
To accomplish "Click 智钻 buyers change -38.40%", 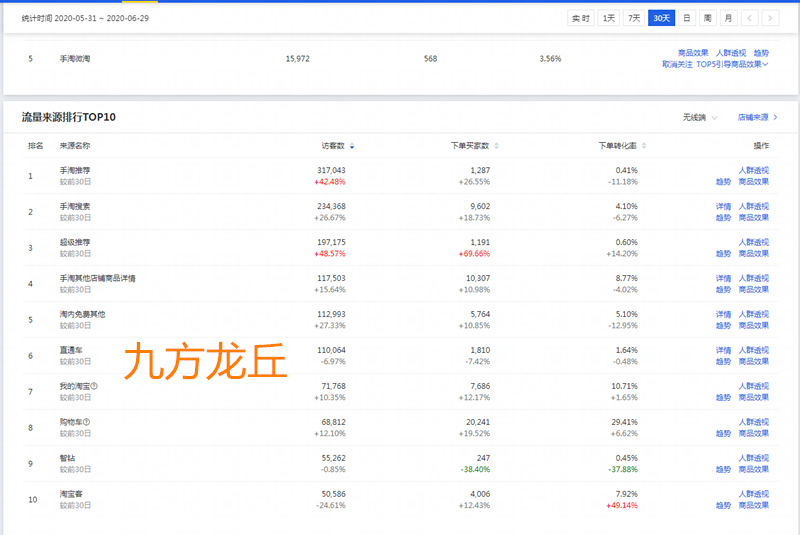I will 475,469.
